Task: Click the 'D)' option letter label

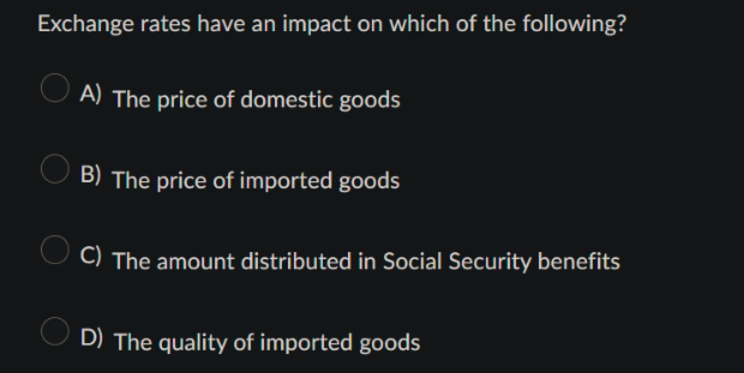Action: tap(91, 337)
